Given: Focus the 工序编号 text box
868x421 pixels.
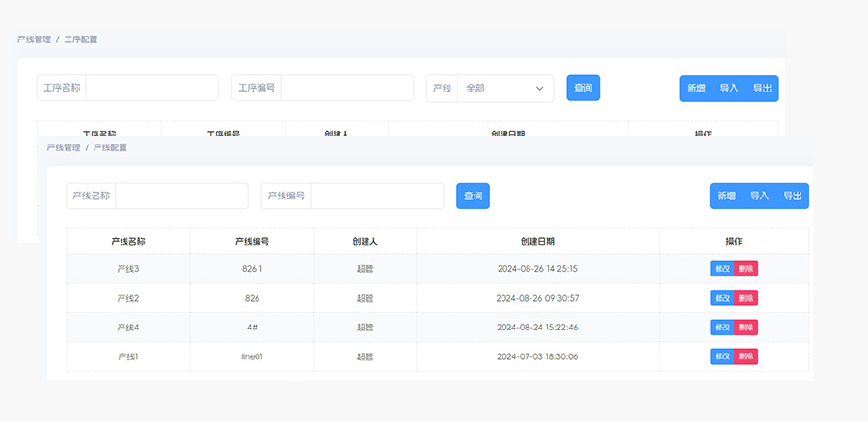Looking at the screenshot, I should pos(346,88).
